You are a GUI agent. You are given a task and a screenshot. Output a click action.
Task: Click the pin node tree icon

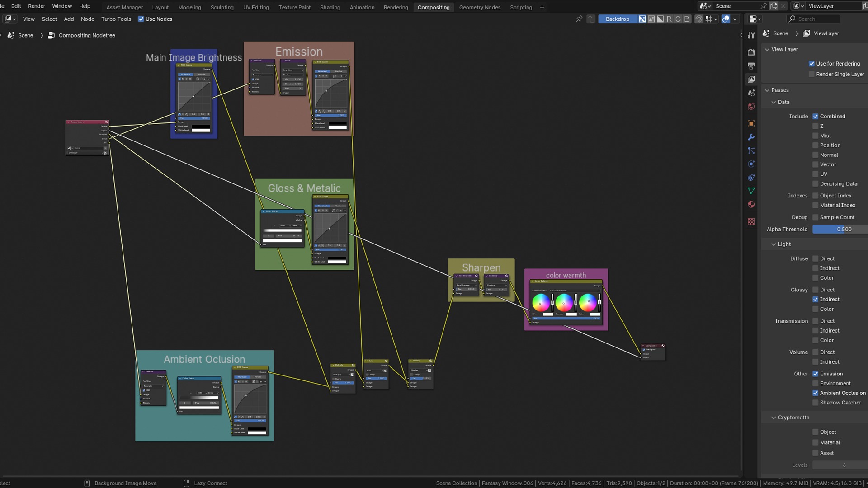click(579, 19)
